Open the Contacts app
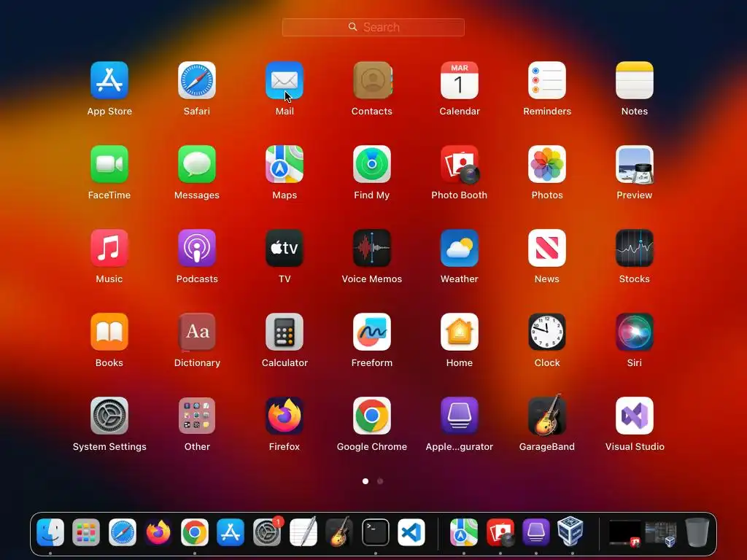 372,80
